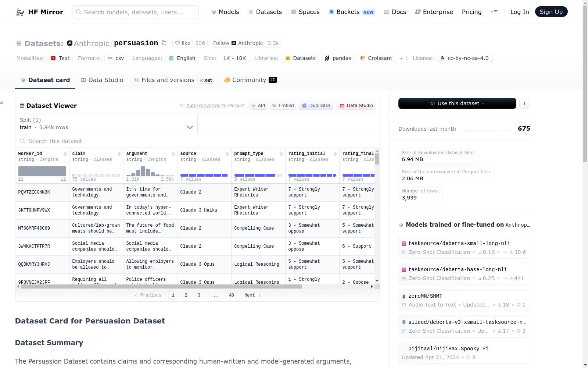This screenshot has width=588, height=368.
Task: Click the argument lengths histogram
Action: [x=150, y=171]
